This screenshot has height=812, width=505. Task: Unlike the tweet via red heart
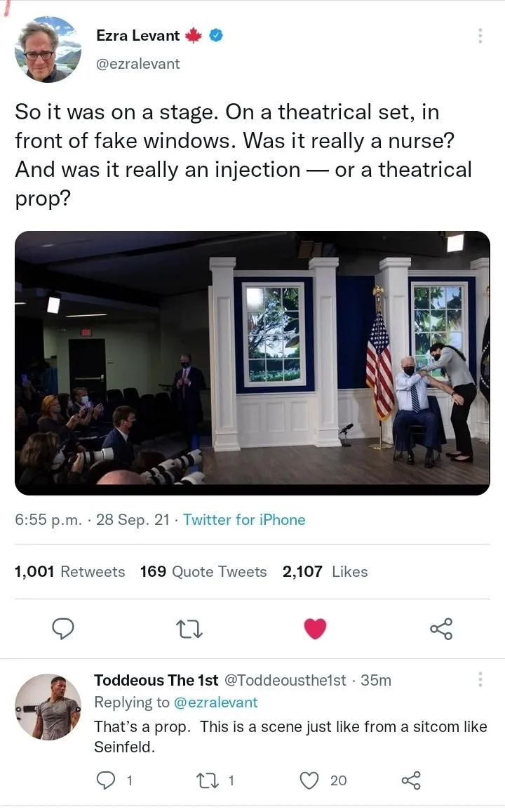(315, 628)
